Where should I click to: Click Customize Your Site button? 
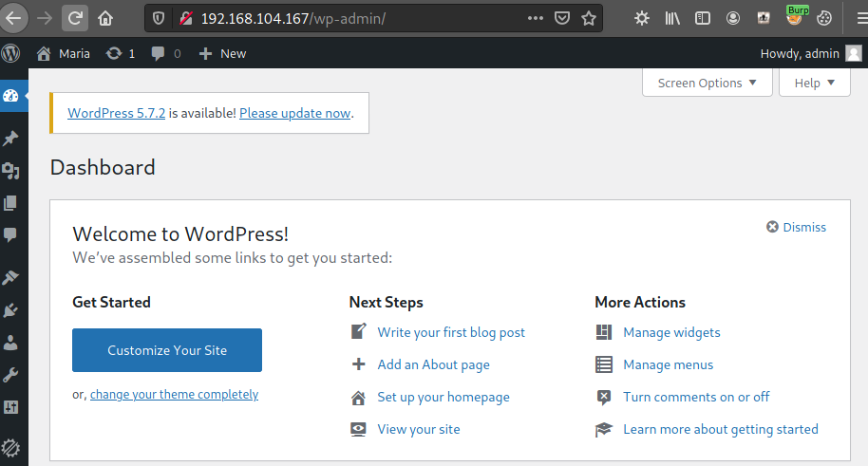point(167,350)
